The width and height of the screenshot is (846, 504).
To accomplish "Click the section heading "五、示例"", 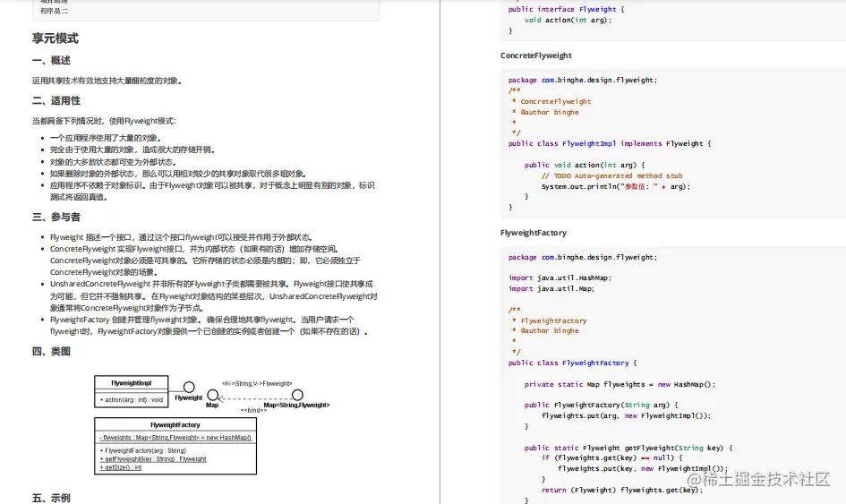I will point(51,498).
